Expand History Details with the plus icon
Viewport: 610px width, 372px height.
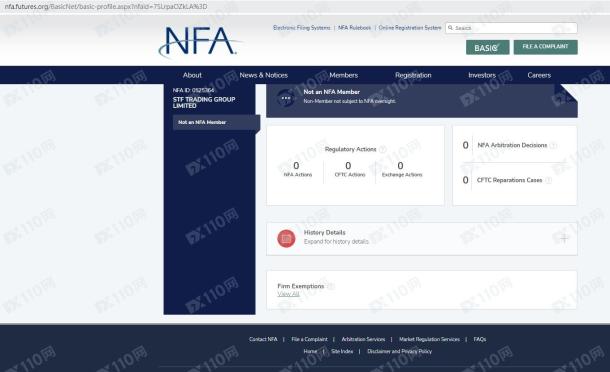coord(564,238)
